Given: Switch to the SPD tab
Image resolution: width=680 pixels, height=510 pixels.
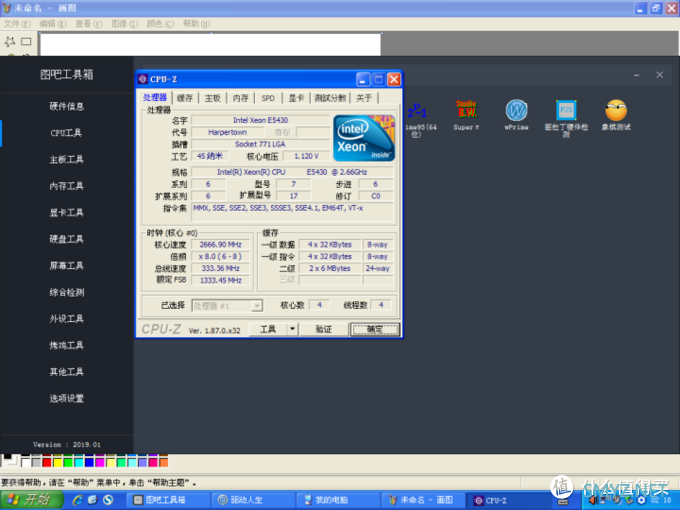Looking at the screenshot, I should (268, 98).
